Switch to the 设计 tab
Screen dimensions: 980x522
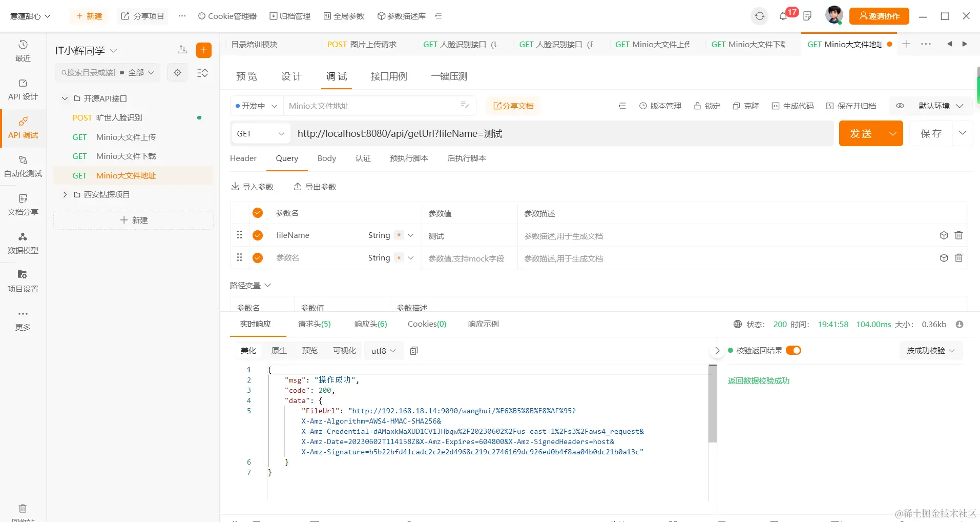pyautogui.click(x=291, y=76)
